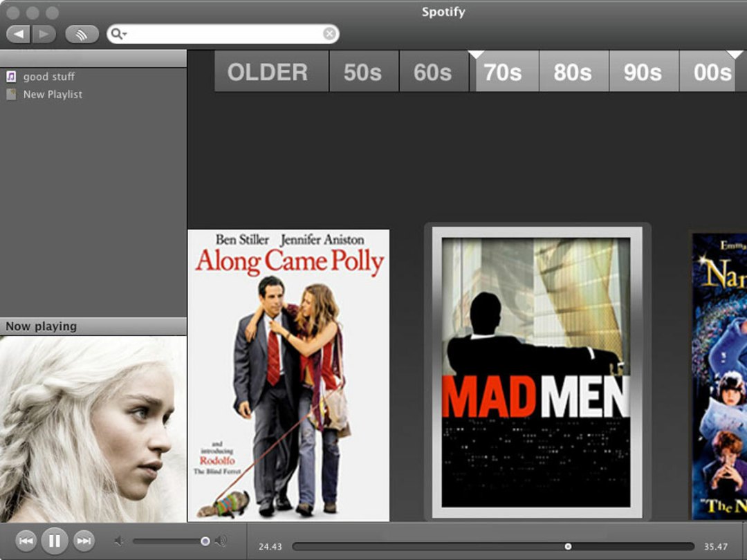Pause playback
Image resolution: width=747 pixels, height=560 pixels.
(55, 541)
